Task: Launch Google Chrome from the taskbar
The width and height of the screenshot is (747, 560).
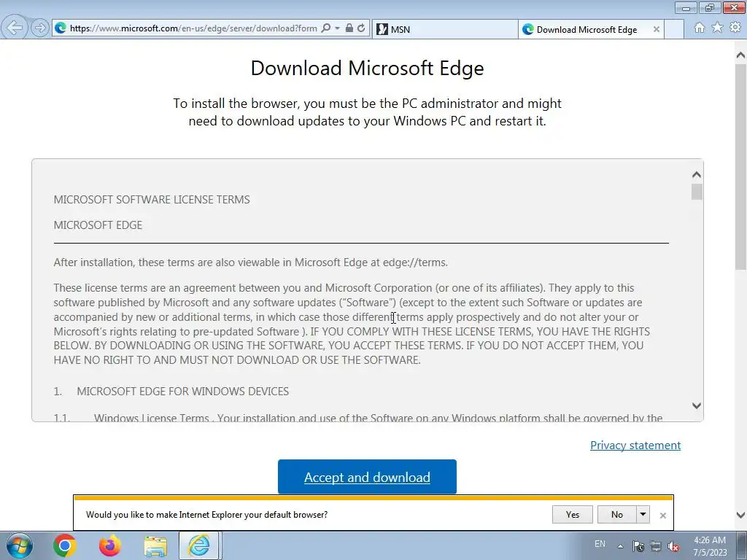Action: 65,545
